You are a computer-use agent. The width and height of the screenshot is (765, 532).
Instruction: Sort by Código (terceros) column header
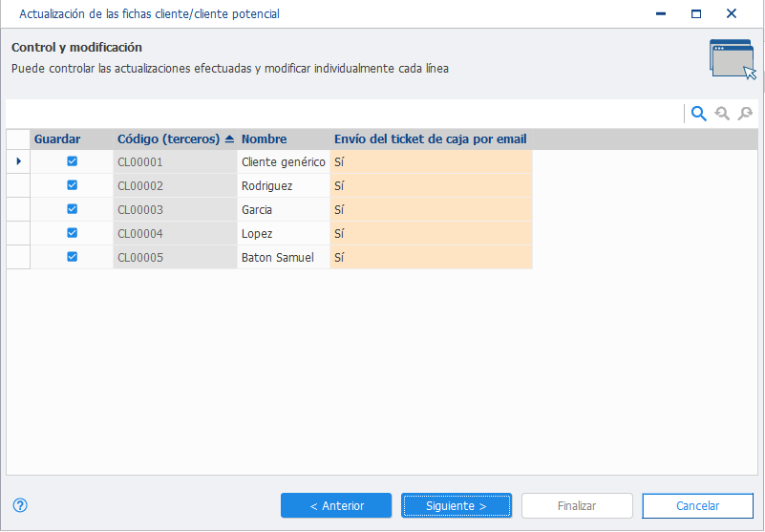point(175,139)
